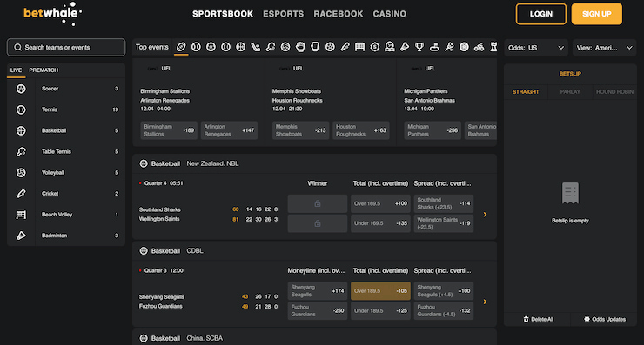This screenshot has height=345, width=644.
Task: Select the volleyball icon in top sports bar
Action: 285,47
